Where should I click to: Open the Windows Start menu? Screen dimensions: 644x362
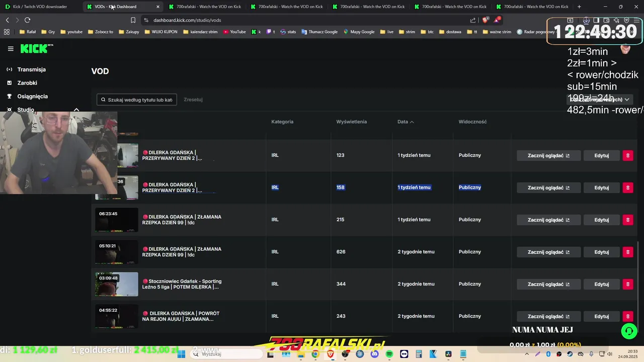tap(181, 354)
